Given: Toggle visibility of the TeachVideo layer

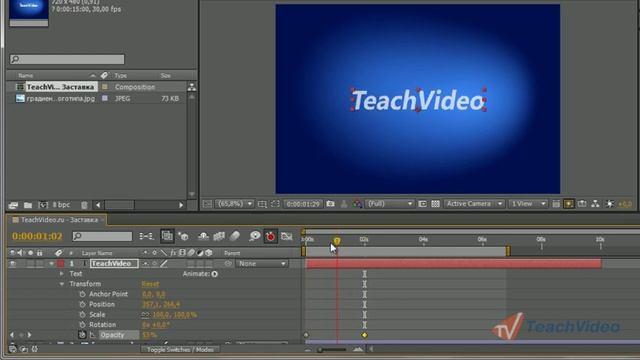Looking at the screenshot, I should coord(13,264).
